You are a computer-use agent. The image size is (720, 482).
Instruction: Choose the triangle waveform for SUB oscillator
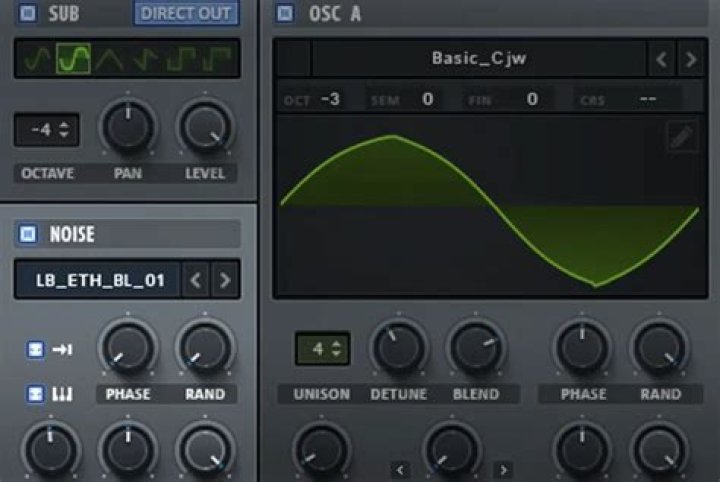[x=108, y=59]
